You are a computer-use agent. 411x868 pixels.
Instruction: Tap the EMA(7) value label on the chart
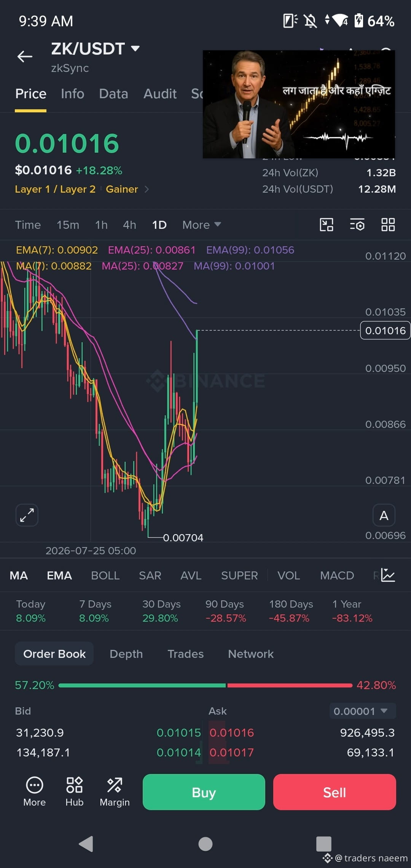(57, 250)
